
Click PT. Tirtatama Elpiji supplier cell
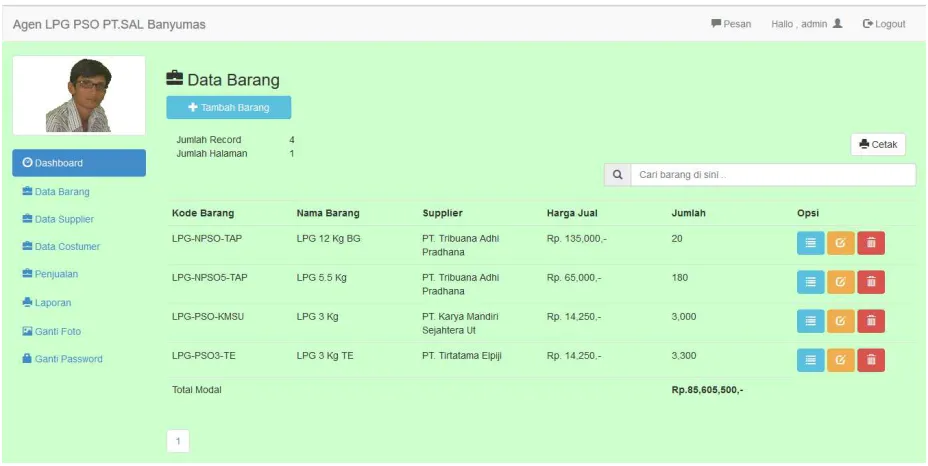click(462, 356)
